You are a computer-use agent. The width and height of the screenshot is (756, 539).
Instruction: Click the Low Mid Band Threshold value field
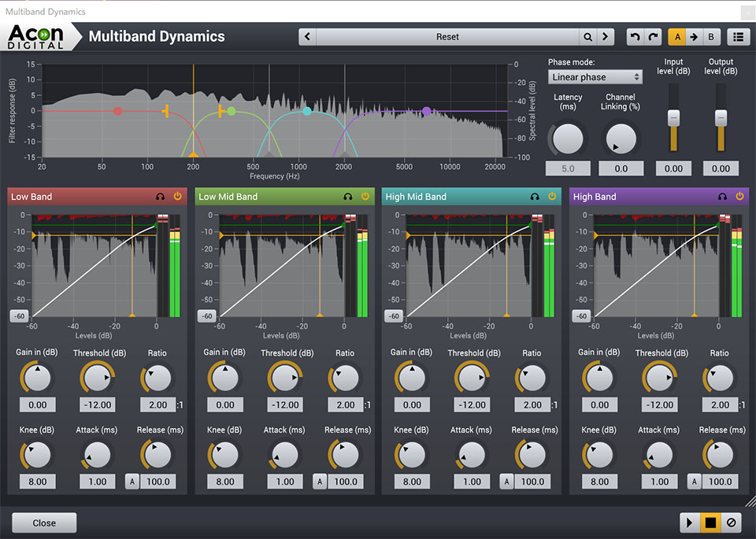[285, 404]
